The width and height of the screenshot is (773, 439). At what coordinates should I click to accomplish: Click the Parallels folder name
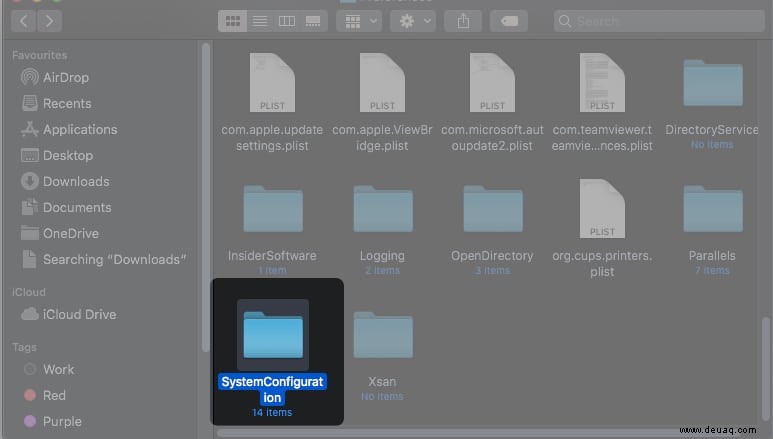712,256
